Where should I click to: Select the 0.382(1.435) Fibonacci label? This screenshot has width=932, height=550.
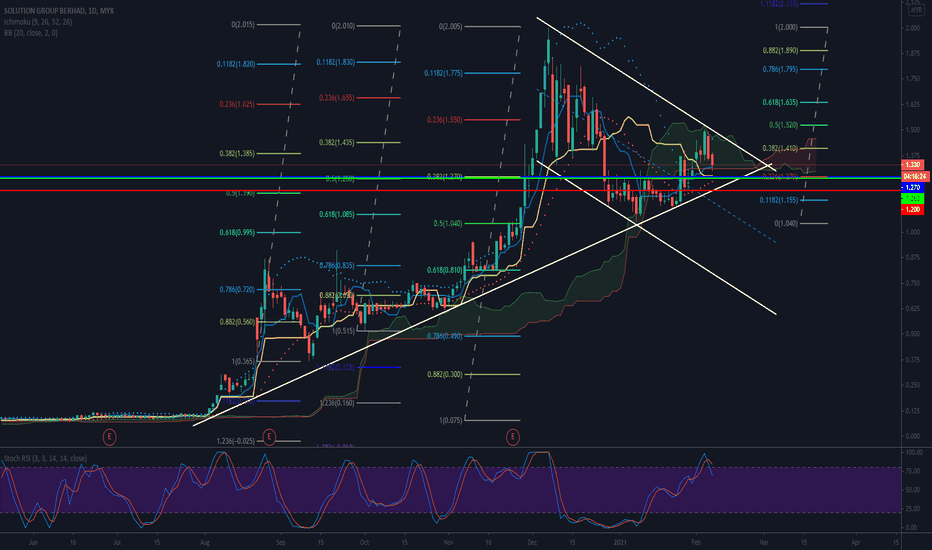(337, 143)
